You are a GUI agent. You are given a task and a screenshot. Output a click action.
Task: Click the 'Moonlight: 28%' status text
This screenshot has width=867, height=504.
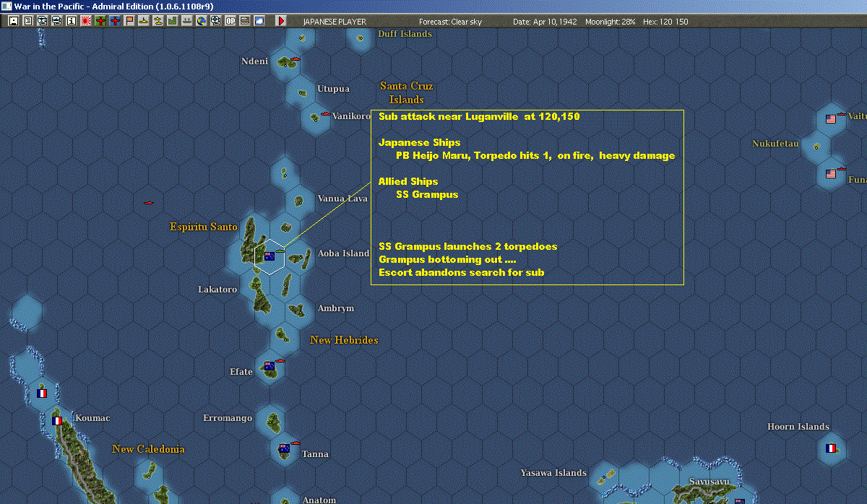[611, 22]
